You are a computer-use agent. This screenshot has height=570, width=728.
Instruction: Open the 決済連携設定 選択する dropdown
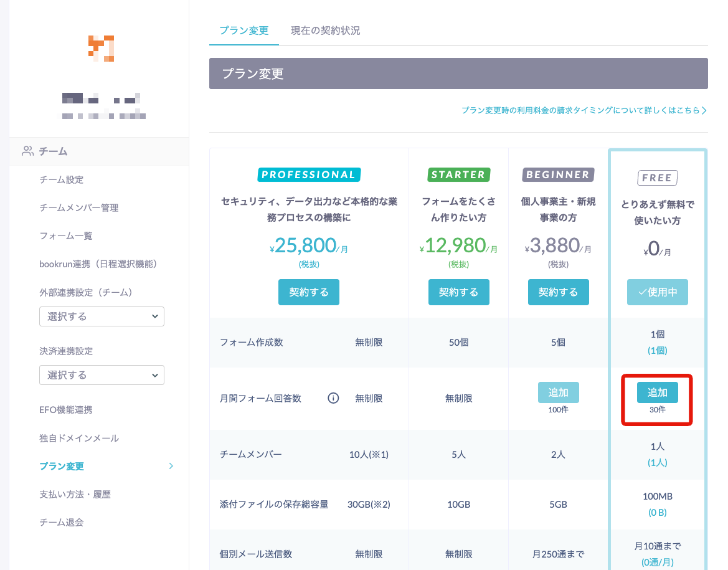click(102, 375)
